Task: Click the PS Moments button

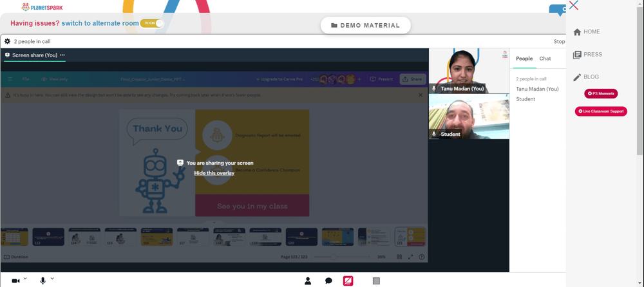Action: pos(601,93)
